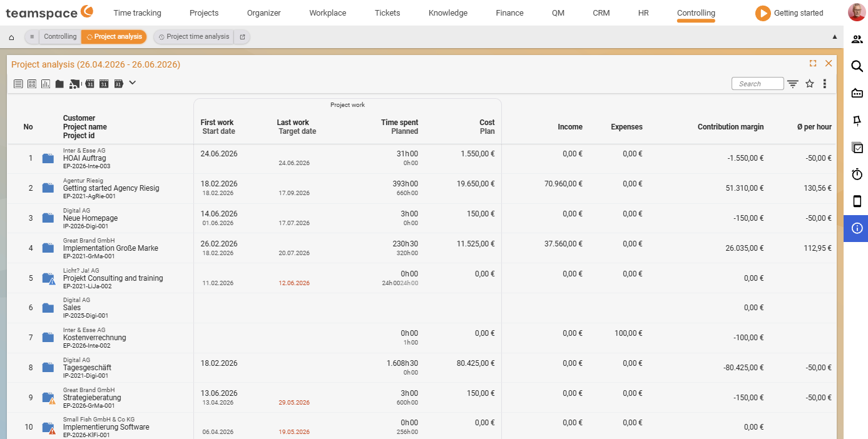
Task: Click into the Search field
Action: (758, 84)
